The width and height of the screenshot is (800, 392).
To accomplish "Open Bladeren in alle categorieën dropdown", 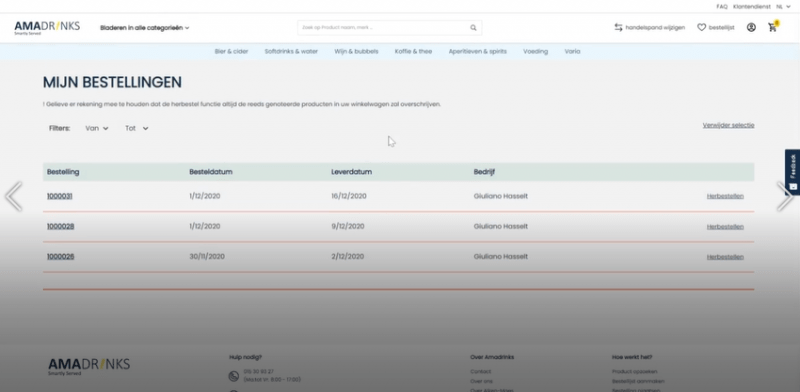I will pyautogui.click(x=144, y=28).
